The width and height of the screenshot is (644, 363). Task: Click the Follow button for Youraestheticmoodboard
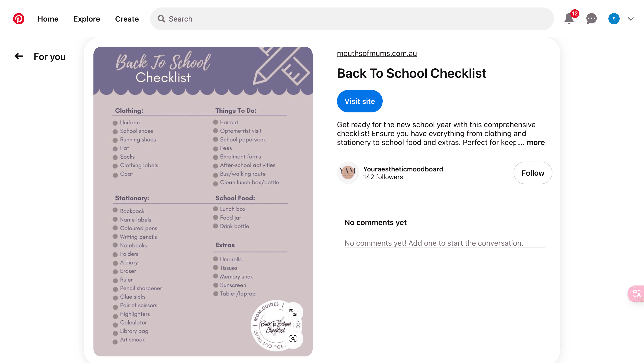532,173
